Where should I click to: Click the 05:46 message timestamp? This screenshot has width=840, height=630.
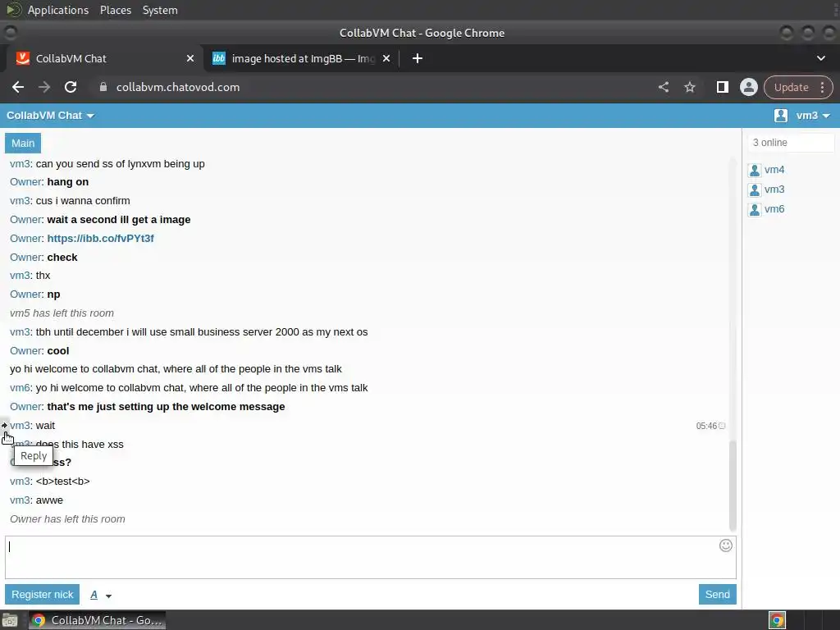point(706,426)
